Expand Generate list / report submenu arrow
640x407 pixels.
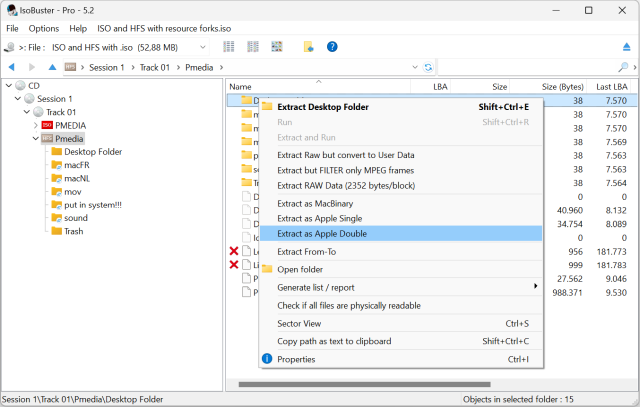pyautogui.click(x=536, y=286)
